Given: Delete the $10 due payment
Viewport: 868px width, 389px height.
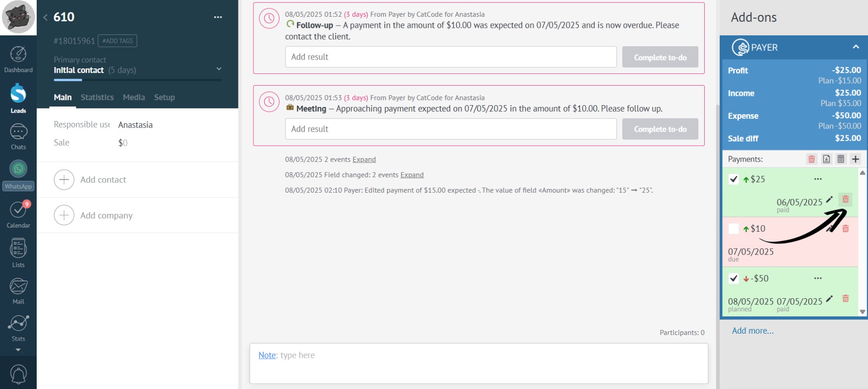Looking at the screenshot, I should [x=845, y=228].
